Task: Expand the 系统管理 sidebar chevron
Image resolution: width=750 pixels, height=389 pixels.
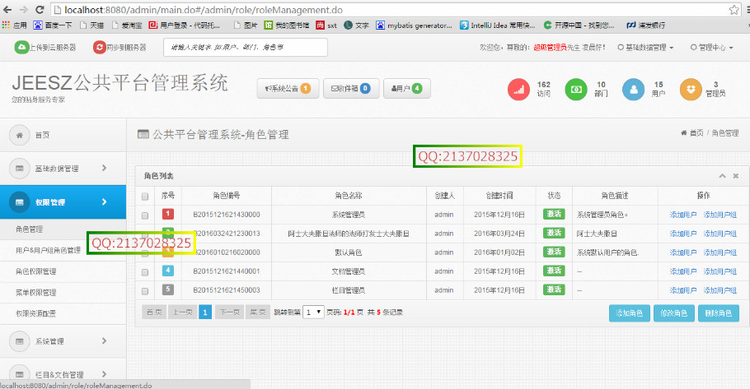Action: pyautogui.click(x=104, y=341)
